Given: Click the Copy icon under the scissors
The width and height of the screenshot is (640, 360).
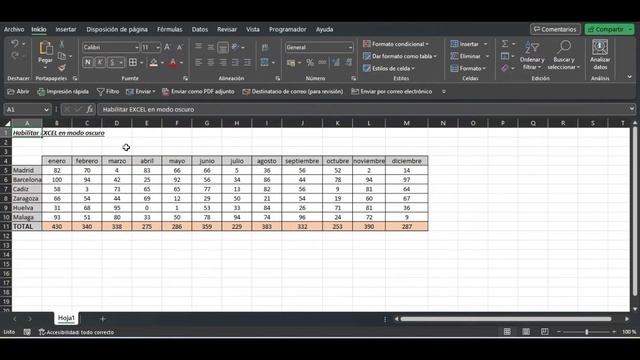Looking at the screenshot, I should 62,56.
